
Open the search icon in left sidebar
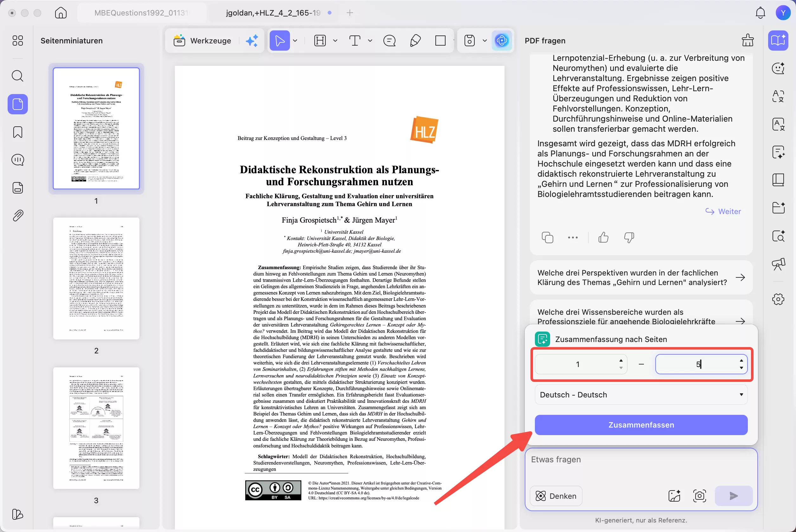tap(18, 76)
